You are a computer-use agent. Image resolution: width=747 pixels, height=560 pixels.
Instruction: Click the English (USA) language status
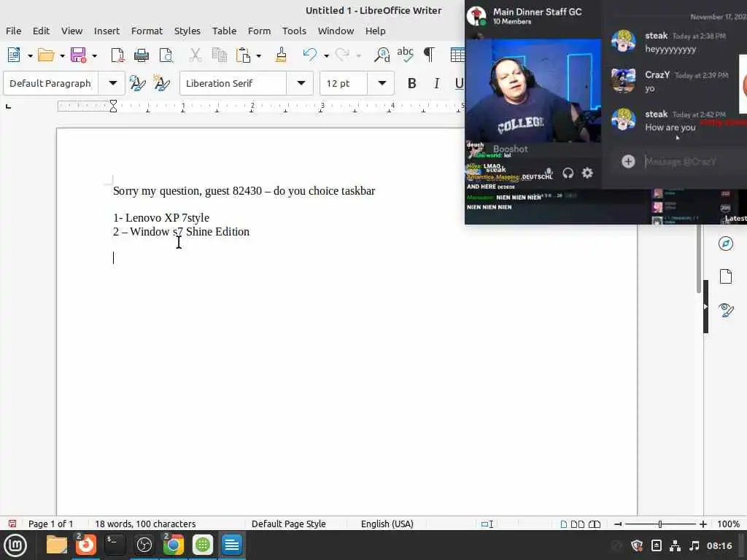pos(387,524)
